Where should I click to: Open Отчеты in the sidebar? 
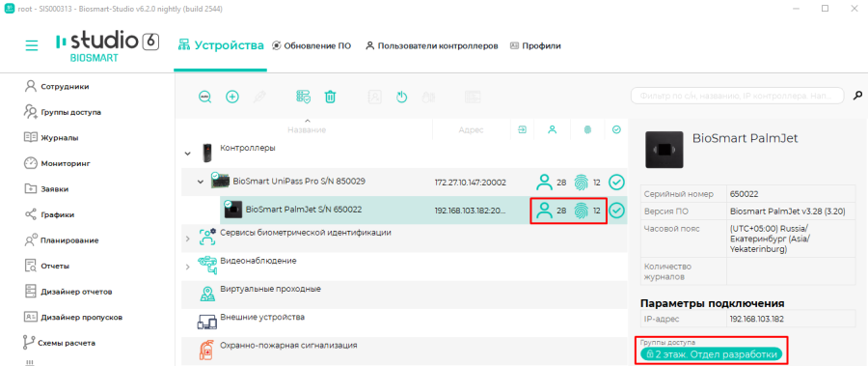(x=46, y=266)
